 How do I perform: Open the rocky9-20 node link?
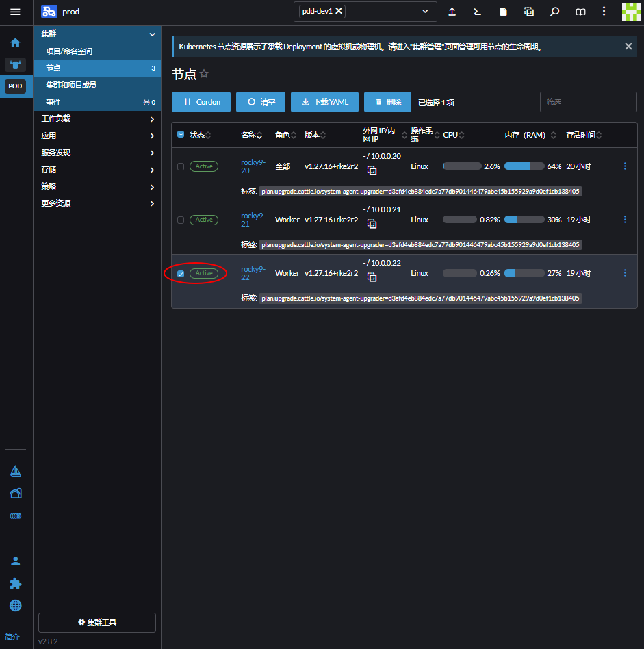click(253, 166)
